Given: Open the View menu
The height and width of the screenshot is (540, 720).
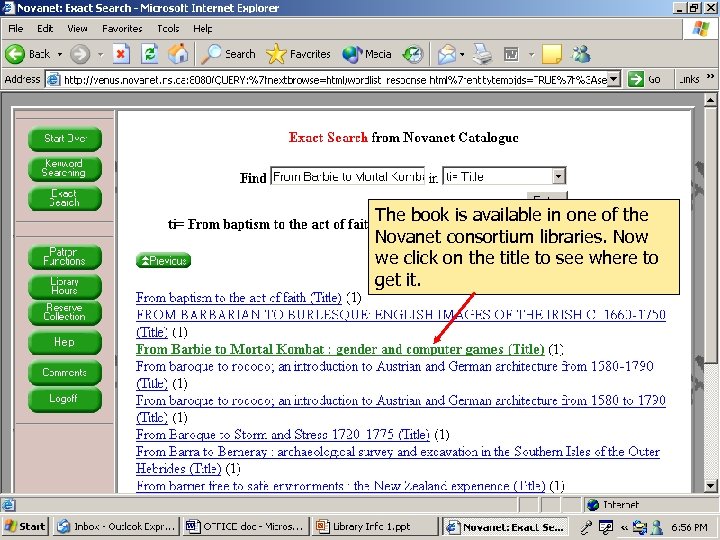Looking at the screenshot, I should tap(77, 28).
